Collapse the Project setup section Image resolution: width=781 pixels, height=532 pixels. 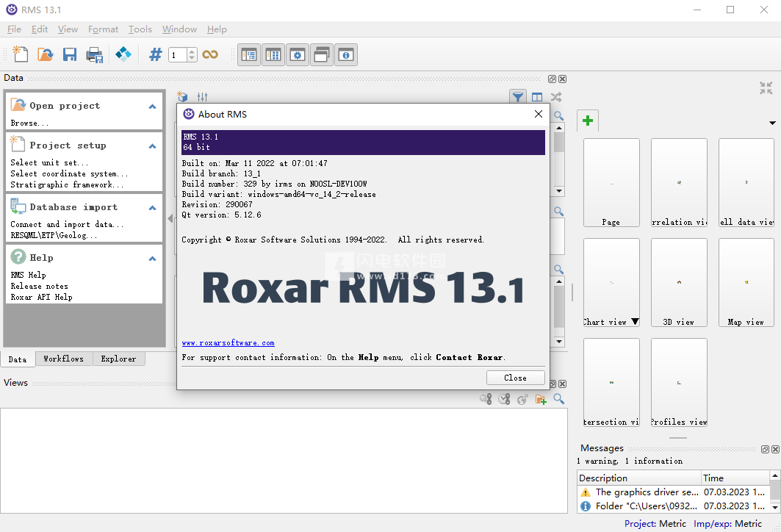pyautogui.click(x=152, y=146)
